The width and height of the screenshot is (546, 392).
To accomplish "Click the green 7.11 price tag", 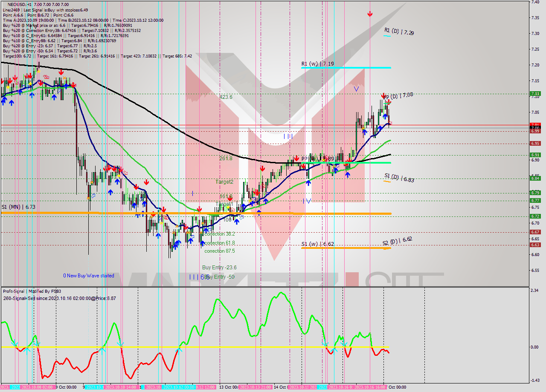I will pyautogui.click(x=535, y=93).
